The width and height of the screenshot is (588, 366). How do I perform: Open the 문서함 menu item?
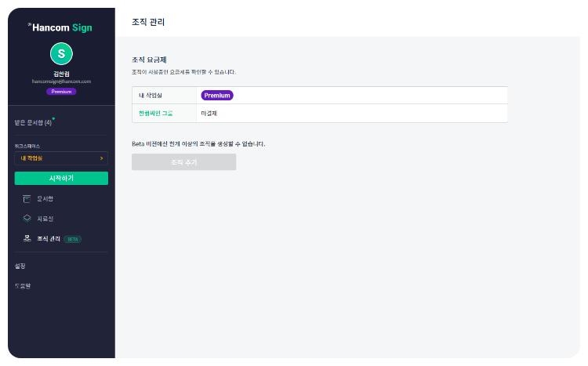pyautogui.click(x=45, y=199)
